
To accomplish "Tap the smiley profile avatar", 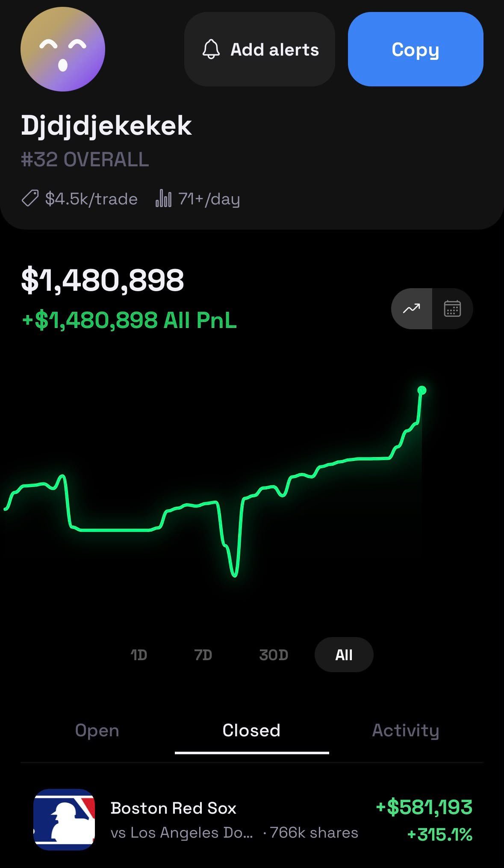I will [x=63, y=49].
